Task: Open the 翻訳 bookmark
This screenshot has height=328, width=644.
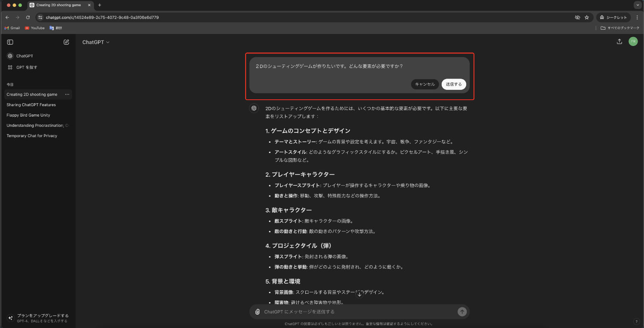Action: [56, 28]
